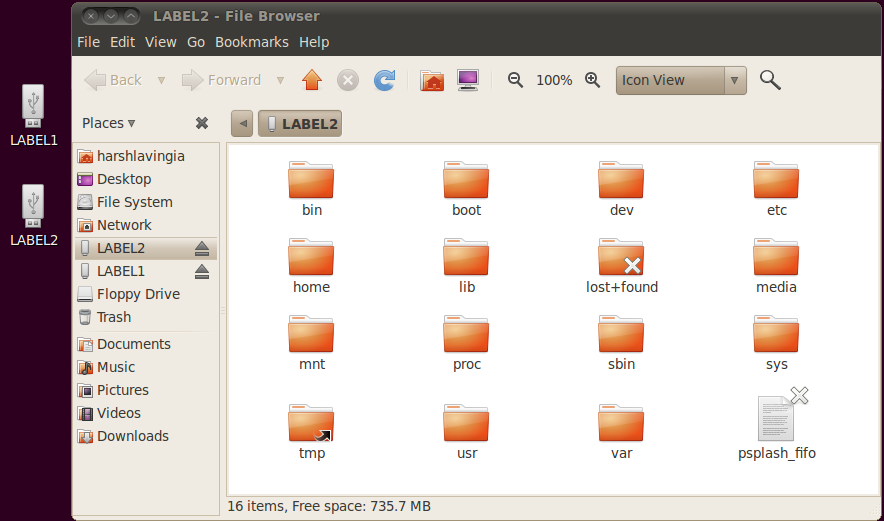Zoom in with the plus magnifier

593,80
